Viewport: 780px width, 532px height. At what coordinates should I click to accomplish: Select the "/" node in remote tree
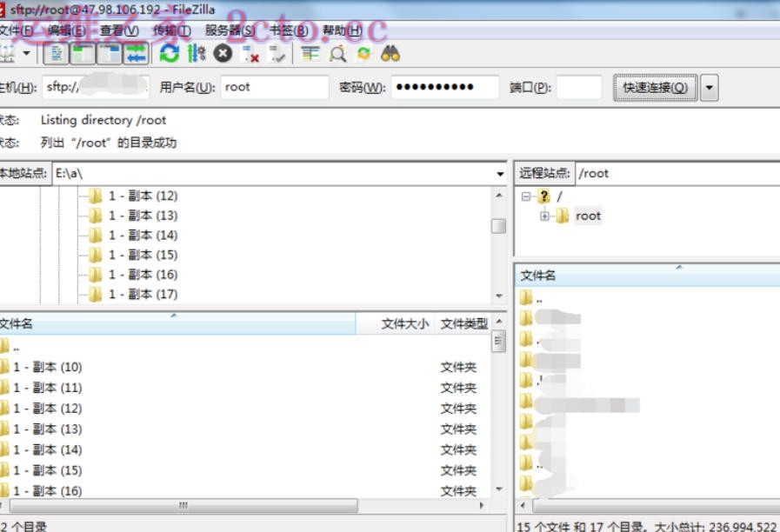click(x=560, y=196)
